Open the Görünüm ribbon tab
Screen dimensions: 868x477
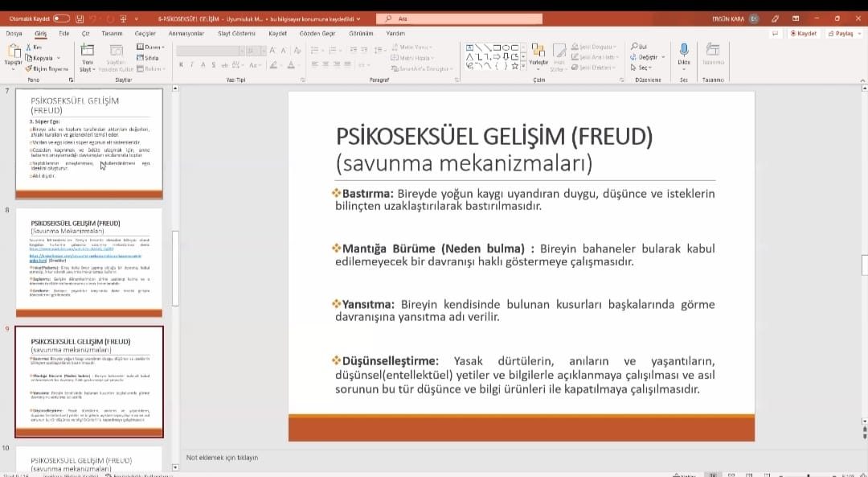click(x=362, y=34)
